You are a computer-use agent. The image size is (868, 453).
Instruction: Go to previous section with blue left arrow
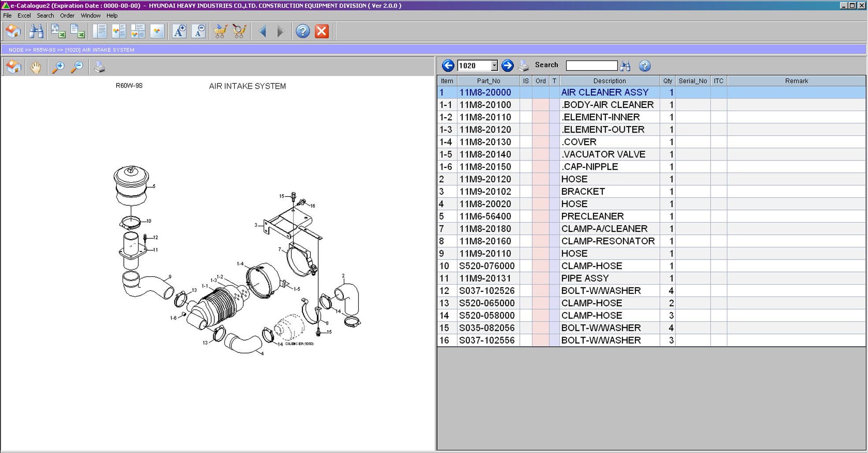(x=448, y=66)
